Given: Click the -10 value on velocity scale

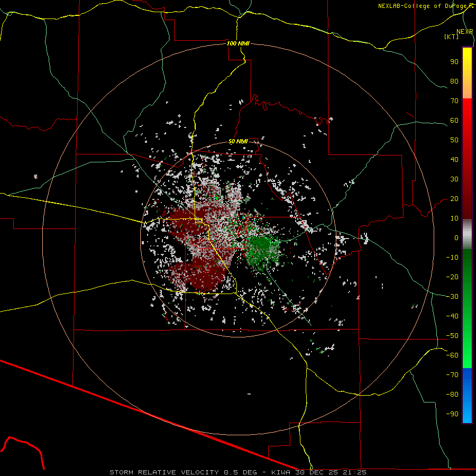Looking at the screenshot, I should pos(452,258).
